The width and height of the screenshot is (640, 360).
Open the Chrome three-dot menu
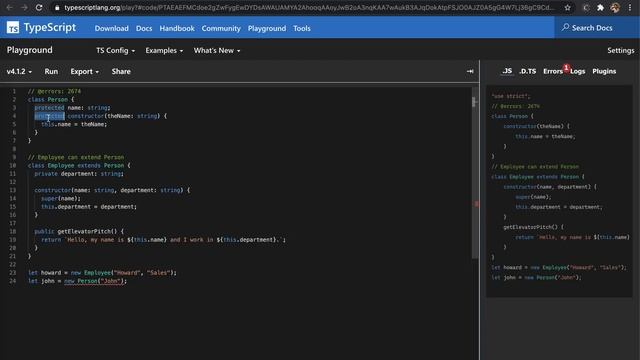point(630,7)
